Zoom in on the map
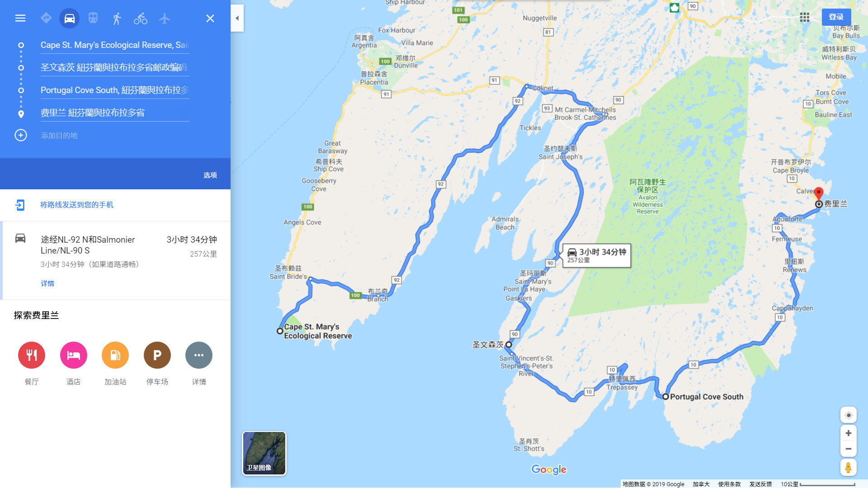 click(849, 433)
